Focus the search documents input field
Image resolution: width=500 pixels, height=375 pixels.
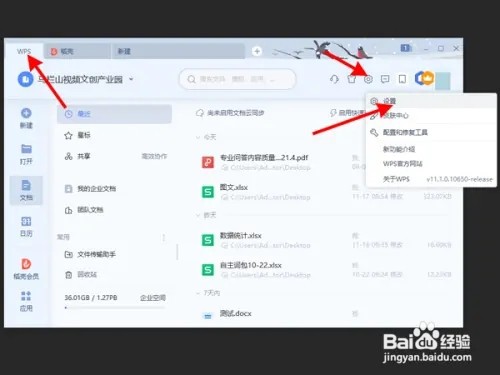237,79
